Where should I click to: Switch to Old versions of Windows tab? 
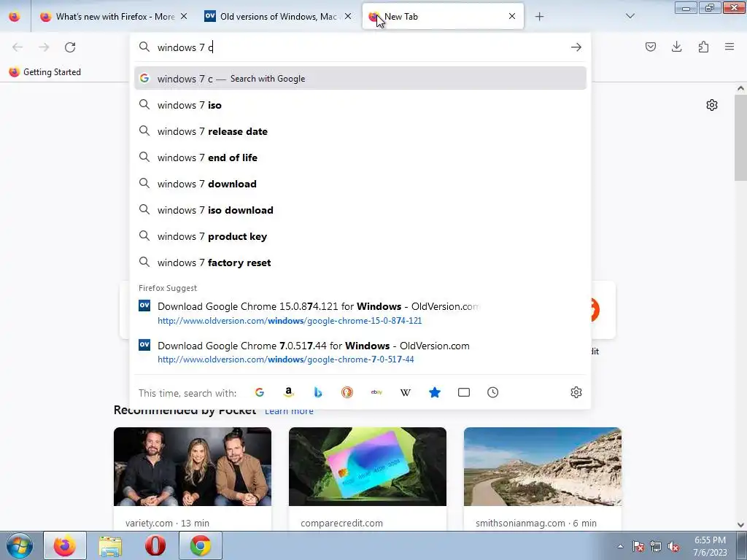coord(278,16)
